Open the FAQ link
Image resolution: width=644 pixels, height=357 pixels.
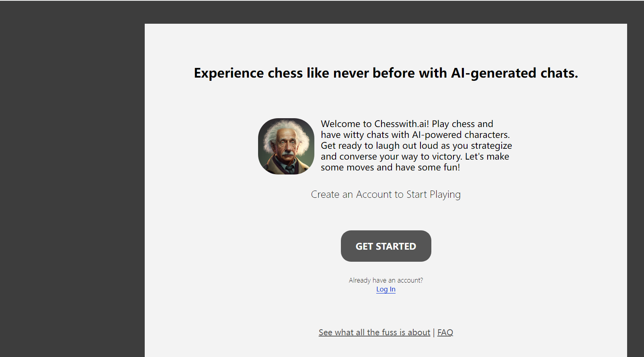(445, 332)
